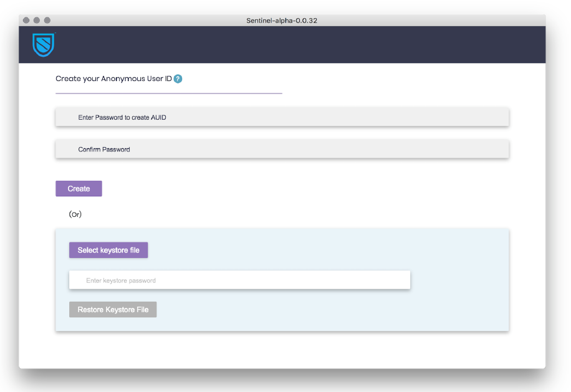571x392 pixels.
Task: Click the Create your Anonymous User ID heading
Action: (x=113, y=79)
